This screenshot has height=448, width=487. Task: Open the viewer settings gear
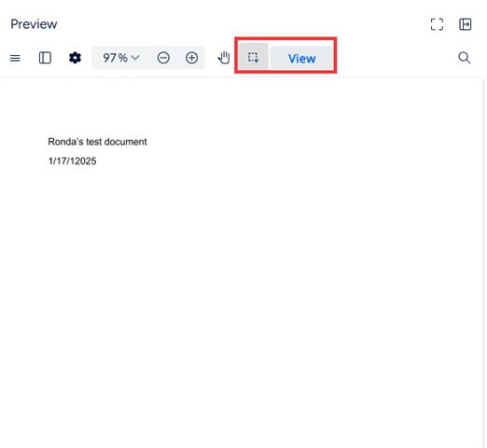[x=75, y=58]
